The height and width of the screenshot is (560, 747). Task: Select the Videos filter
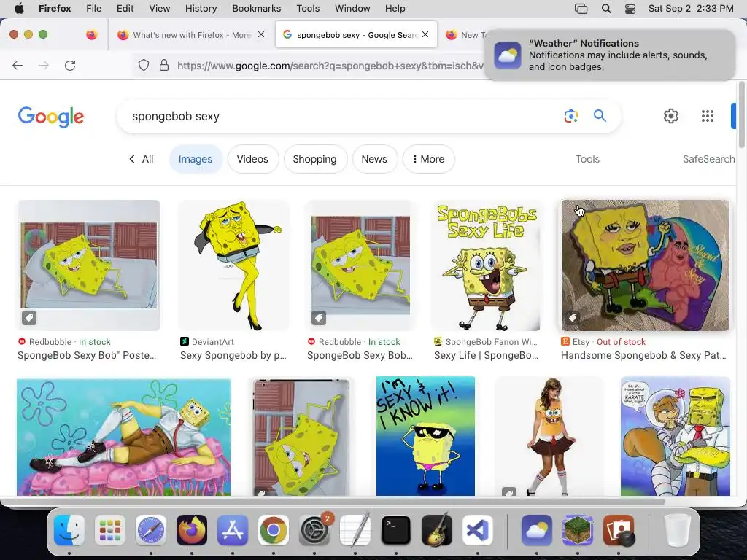(x=252, y=159)
